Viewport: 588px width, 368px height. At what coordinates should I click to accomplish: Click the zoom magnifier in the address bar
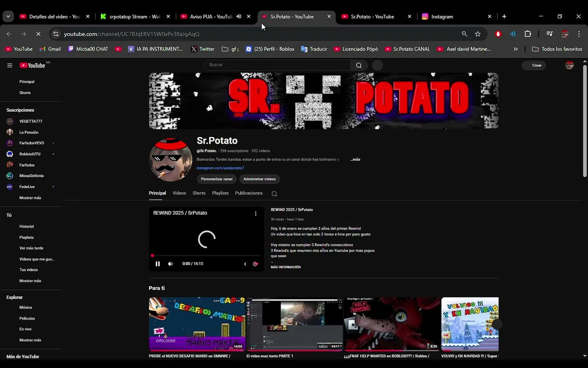(x=464, y=34)
